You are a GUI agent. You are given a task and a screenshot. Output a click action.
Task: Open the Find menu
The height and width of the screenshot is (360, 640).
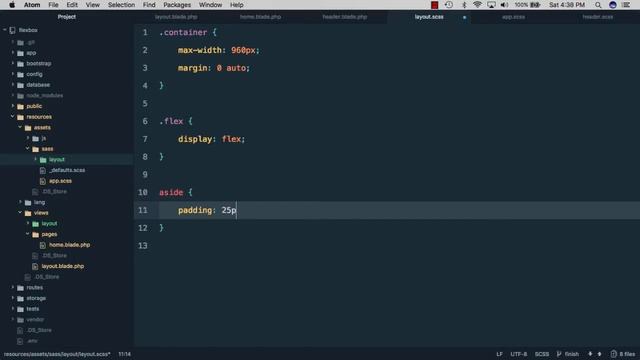point(149,5)
